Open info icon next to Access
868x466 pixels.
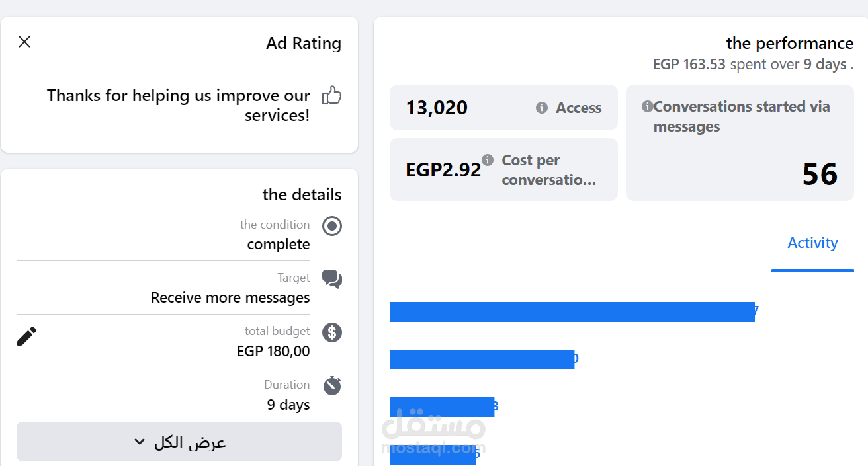pyautogui.click(x=542, y=108)
